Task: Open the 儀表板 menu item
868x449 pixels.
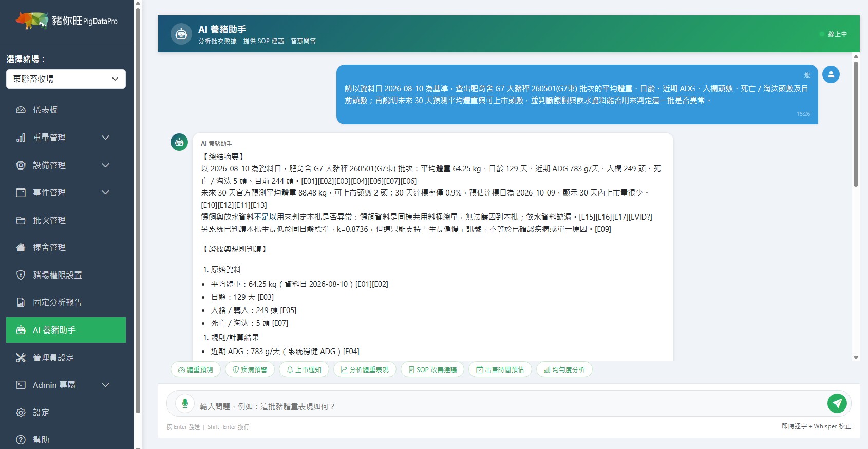Action: pos(66,110)
